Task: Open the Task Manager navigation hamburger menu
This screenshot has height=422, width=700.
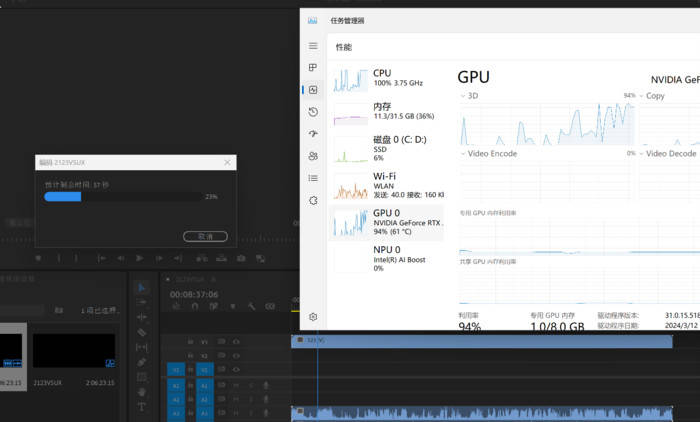Action: click(313, 46)
